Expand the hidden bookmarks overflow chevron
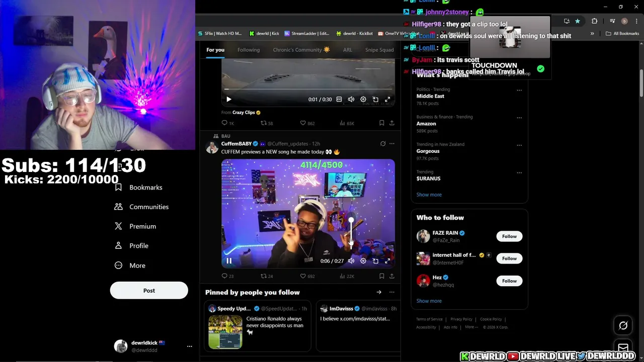Image resolution: width=644 pixels, height=362 pixels. [592, 34]
